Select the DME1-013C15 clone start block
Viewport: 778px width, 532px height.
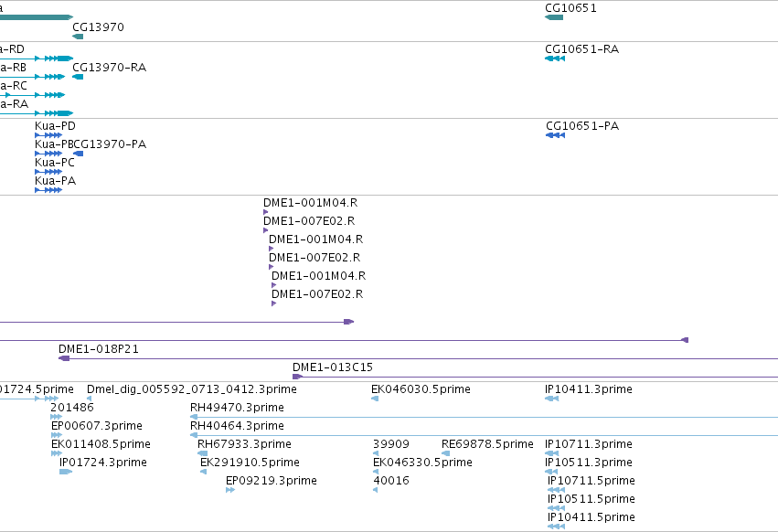pyautogui.click(x=298, y=377)
